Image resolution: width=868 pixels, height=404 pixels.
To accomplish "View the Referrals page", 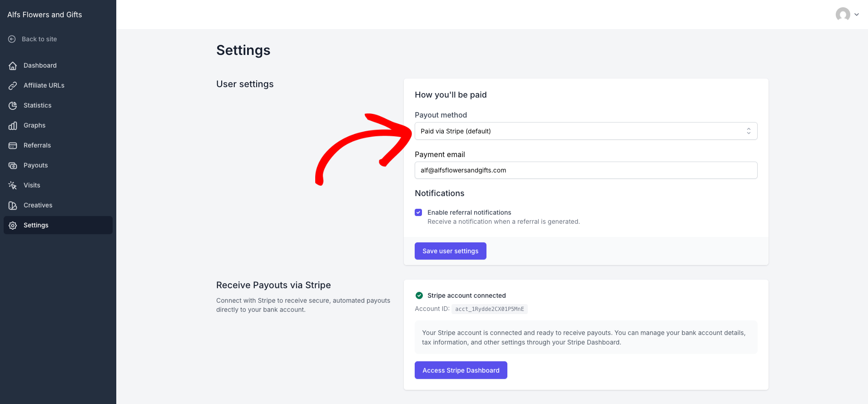I will [x=58, y=145].
